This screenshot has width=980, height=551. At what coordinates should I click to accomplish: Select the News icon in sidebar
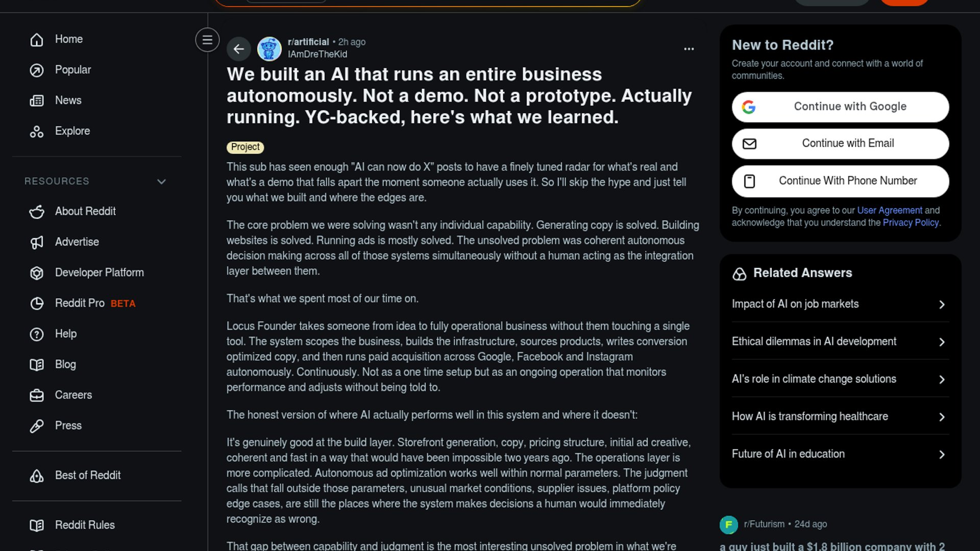click(x=37, y=101)
